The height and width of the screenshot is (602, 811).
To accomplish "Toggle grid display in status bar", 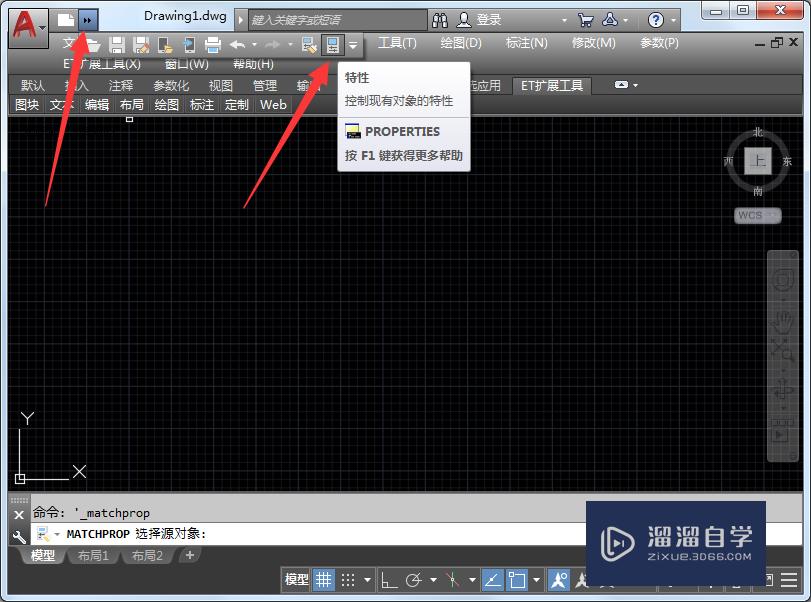I will click(x=323, y=579).
